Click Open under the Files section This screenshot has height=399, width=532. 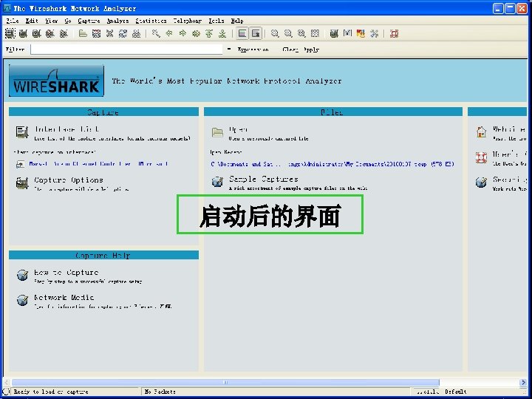238,129
